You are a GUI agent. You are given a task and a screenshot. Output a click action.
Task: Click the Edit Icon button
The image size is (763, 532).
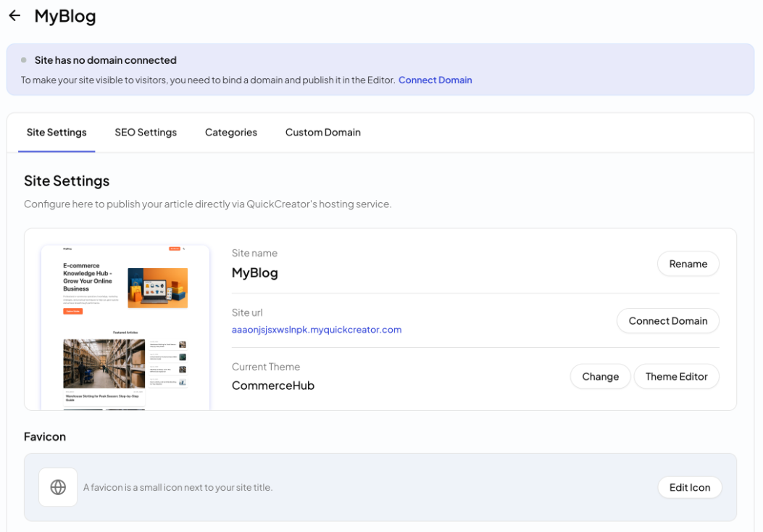tap(690, 487)
